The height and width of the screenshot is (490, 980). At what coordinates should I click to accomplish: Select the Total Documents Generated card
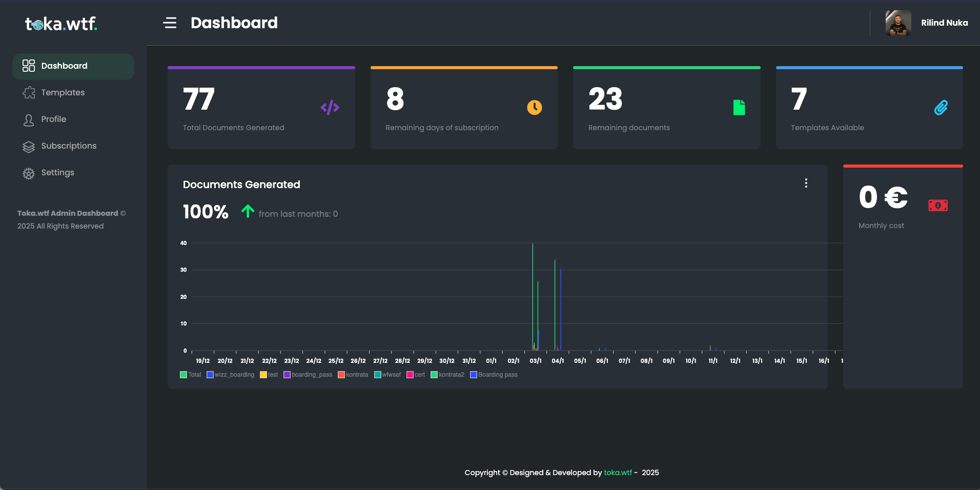tap(261, 108)
